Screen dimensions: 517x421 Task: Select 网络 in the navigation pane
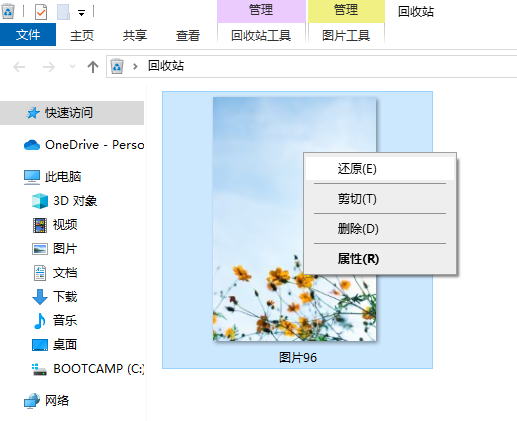coord(57,400)
